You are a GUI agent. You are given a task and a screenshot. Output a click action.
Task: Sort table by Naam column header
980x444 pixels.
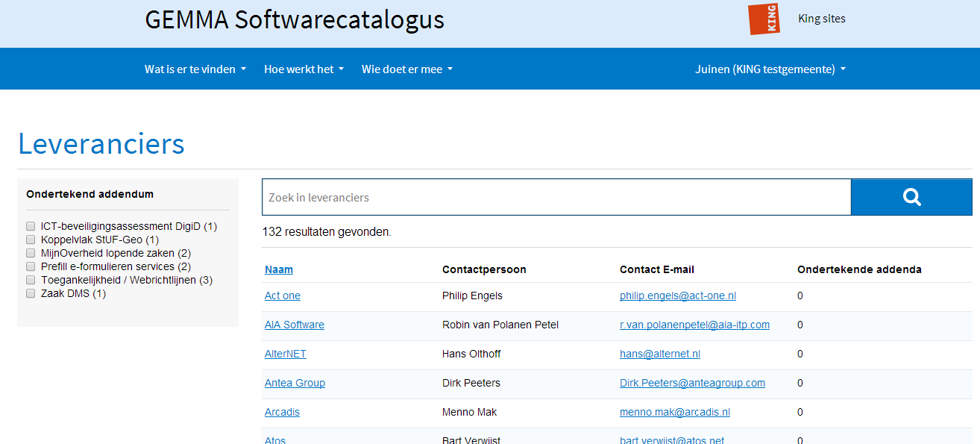(x=279, y=269)
